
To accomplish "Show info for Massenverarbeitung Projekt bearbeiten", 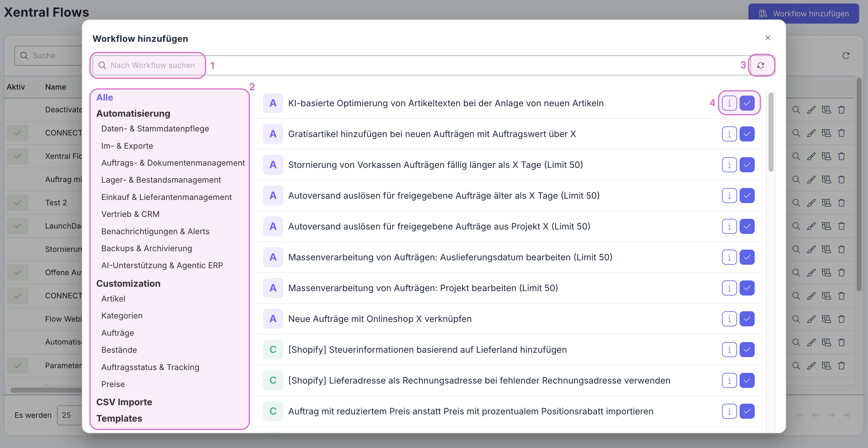I will click(729, 288).
